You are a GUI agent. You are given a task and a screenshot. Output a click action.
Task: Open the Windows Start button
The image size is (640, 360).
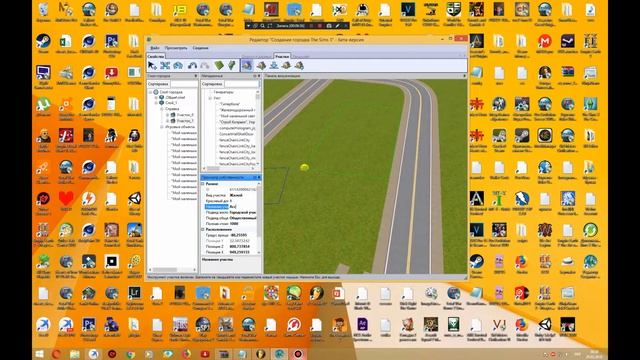[40, 354]
